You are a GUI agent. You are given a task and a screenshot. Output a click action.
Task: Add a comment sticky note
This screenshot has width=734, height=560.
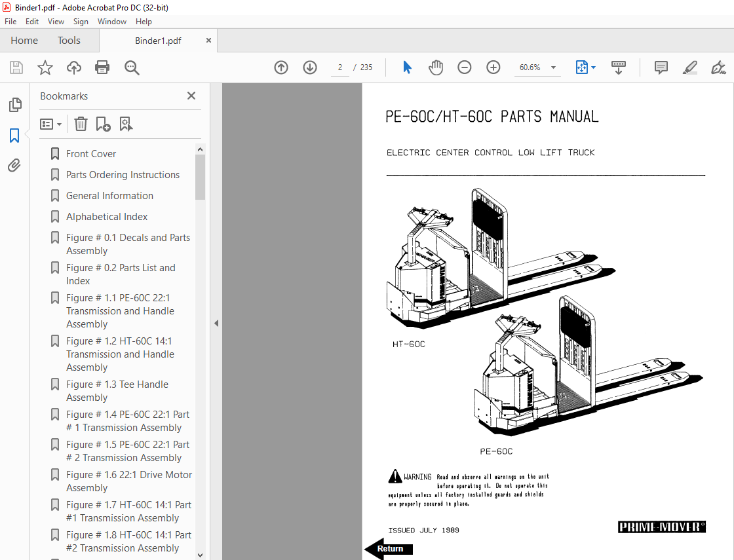tap(661, 67)
